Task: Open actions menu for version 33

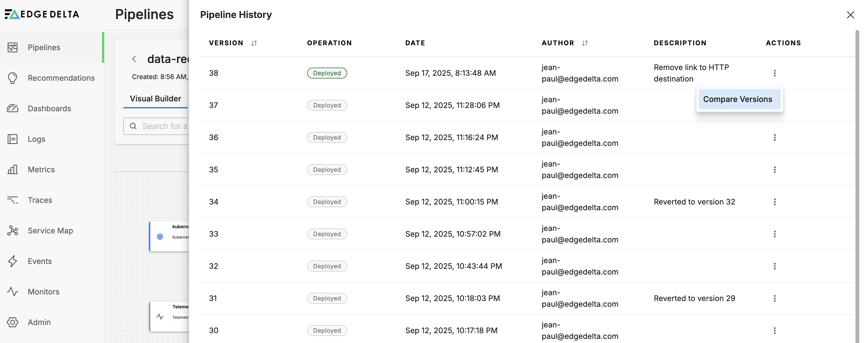Action: pos(775,234)
